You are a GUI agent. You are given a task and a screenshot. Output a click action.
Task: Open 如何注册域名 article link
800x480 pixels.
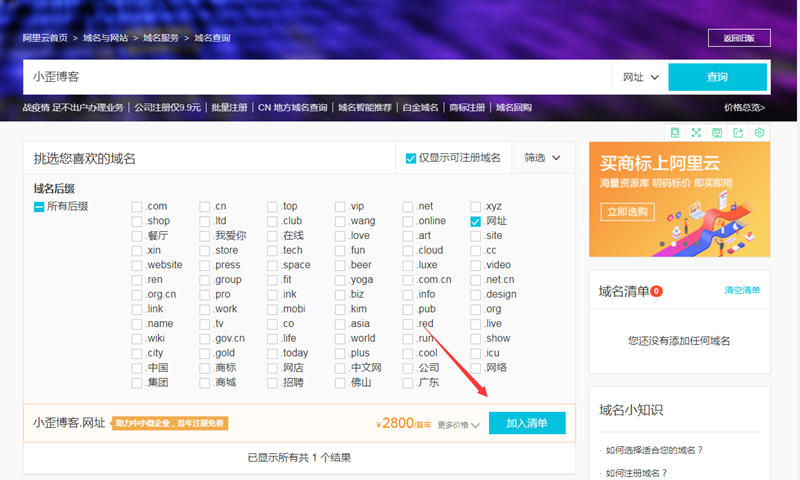point(636,473)
